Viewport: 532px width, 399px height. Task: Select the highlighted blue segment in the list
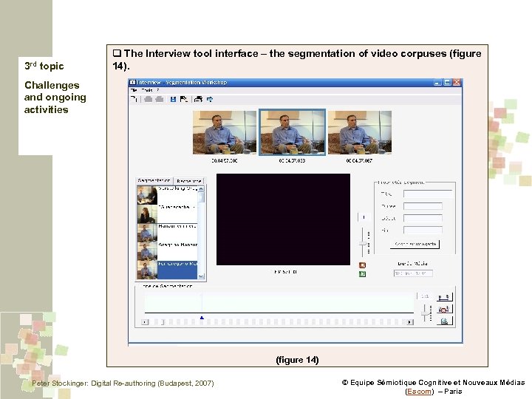(x=167, y=270)
